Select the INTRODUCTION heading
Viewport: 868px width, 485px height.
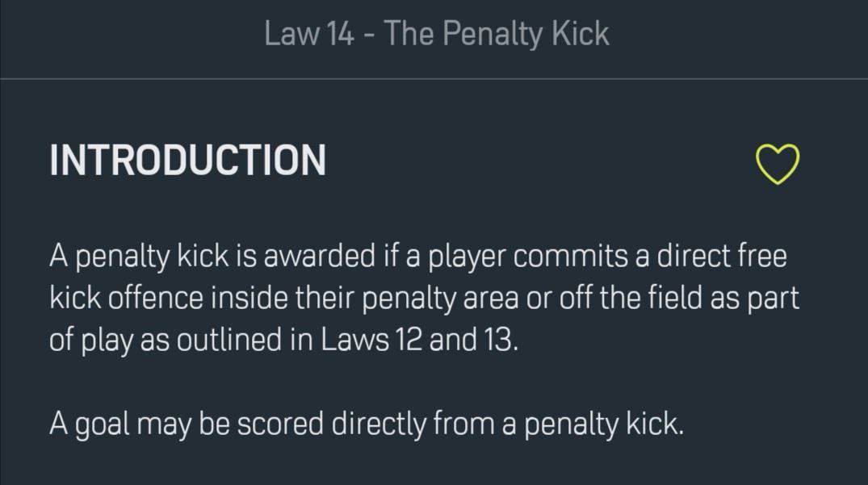(x=187, y=161)
